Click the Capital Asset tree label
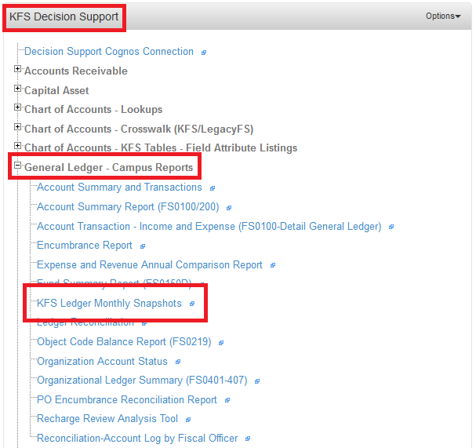Image resolution: width=476 pixels, height=448 pixels. (56, 90)
